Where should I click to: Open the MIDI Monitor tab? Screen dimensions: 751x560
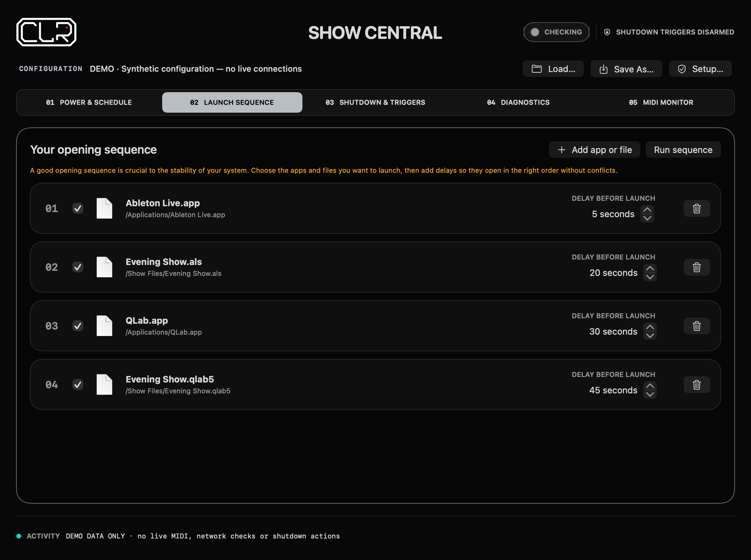[x=661, y=102]
